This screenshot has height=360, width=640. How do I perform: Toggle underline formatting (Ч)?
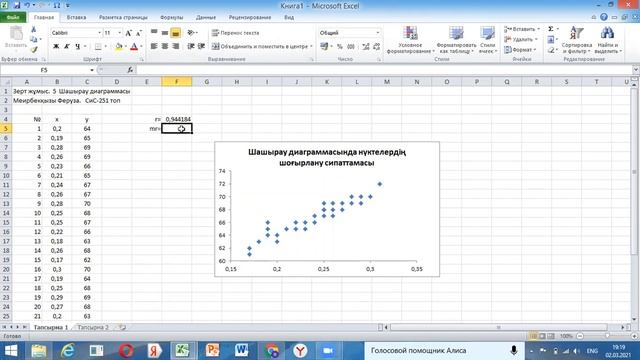click(78, 47)
